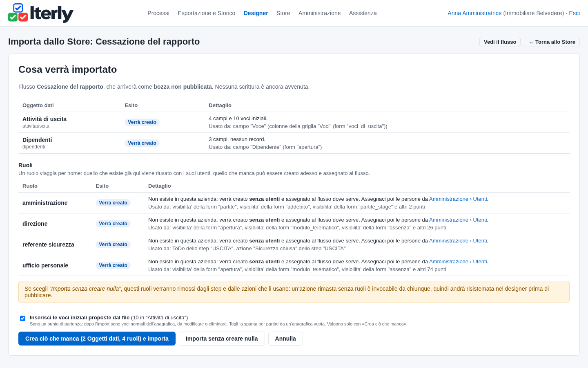The height and width of the screenshot is (368, 588).
Task: Uncheck Inserisci le voci iniziali checkbox
Action: coord(23,318)
